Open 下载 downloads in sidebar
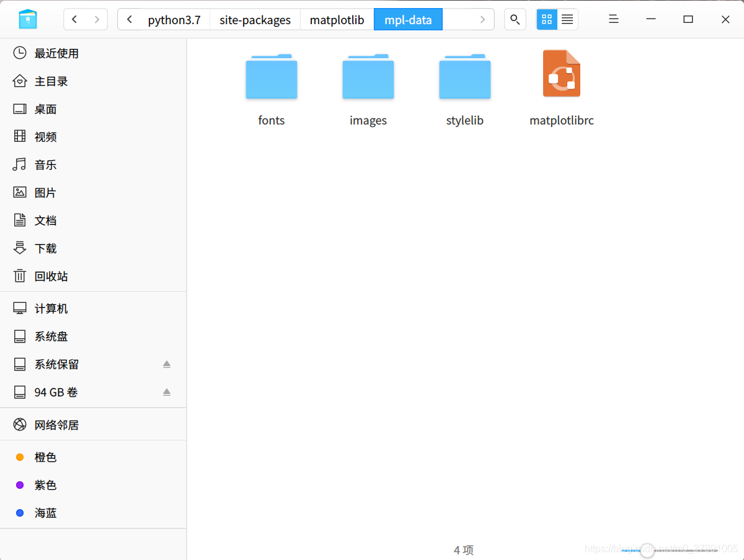The width and height of the screenshot is (744, 560). (x=93, y=248)
